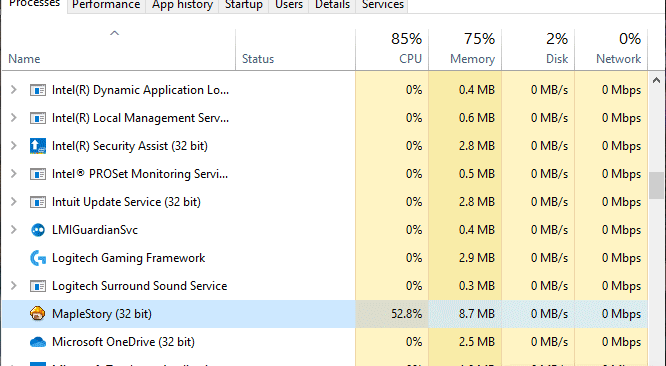Click the scrollbar up arrow

(656, 80)
